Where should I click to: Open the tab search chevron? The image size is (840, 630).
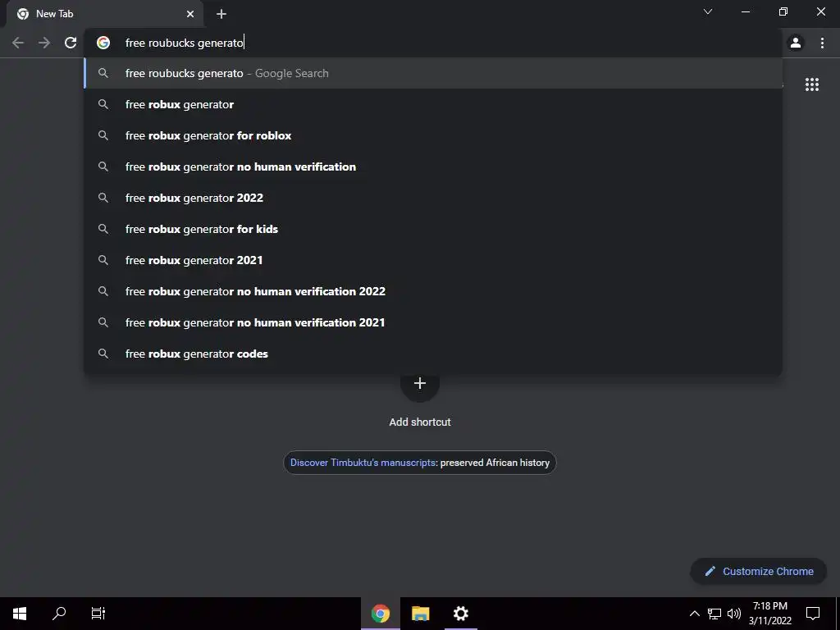click(708, 11)
